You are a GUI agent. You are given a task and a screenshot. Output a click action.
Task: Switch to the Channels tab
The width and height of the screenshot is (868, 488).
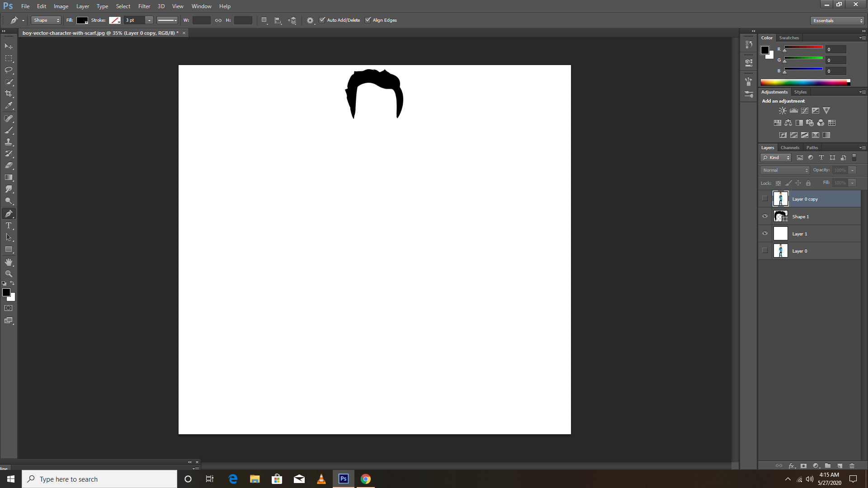790,148
